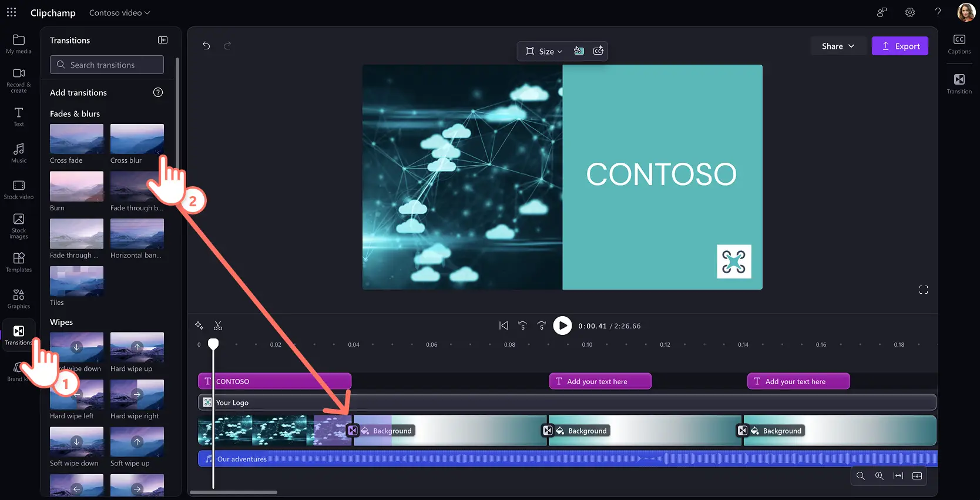Viewport: 980px width, 500px height.
Task: Open the app launcher grid icon
Action: click(x=11, y=12)
